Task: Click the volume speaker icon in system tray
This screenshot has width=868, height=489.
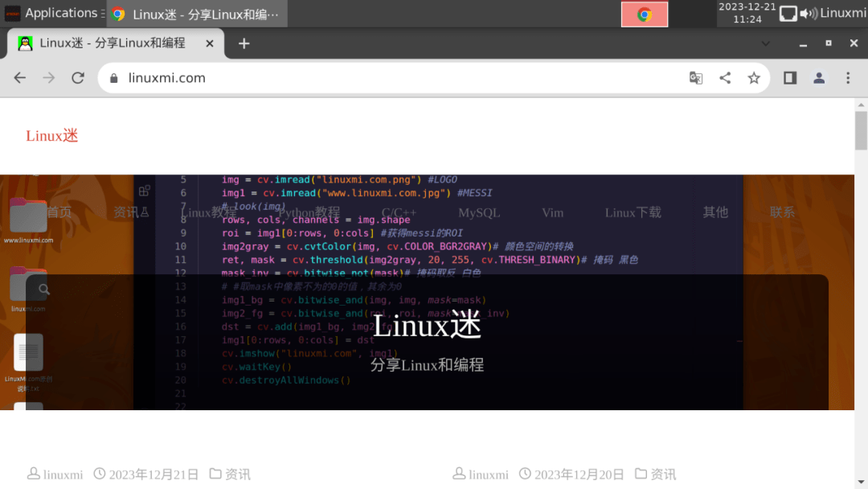Action: click(x=811, y=13)
